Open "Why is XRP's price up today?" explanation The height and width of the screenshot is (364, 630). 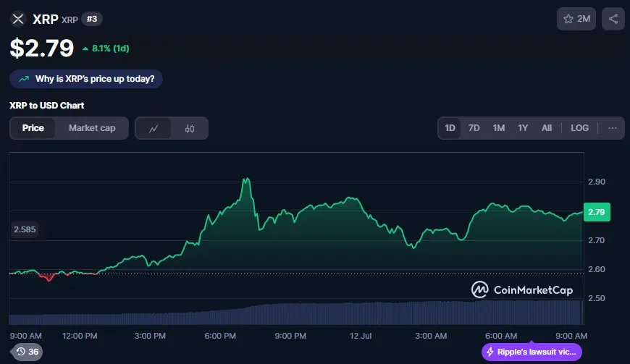86,79
